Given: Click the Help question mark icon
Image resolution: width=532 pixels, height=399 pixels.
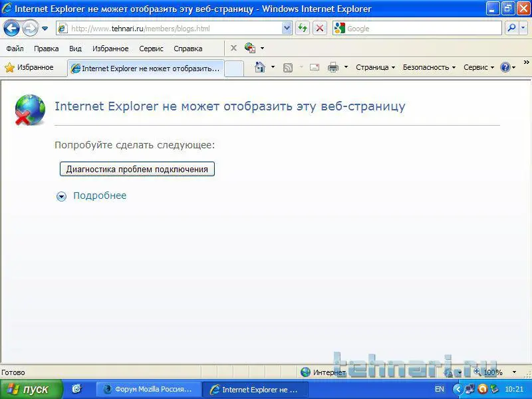Looking at the screenshot, I should [505, 67].
